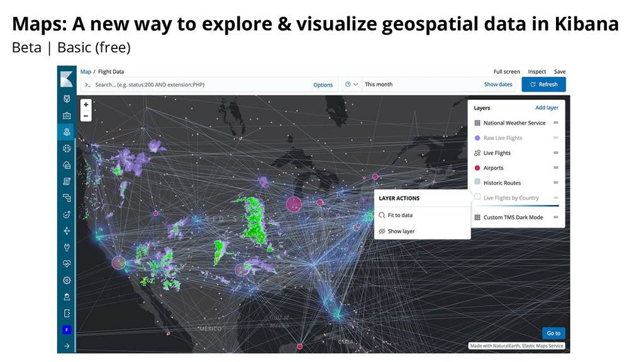Open the APM stacked-boxes sidebar icon

67,198
